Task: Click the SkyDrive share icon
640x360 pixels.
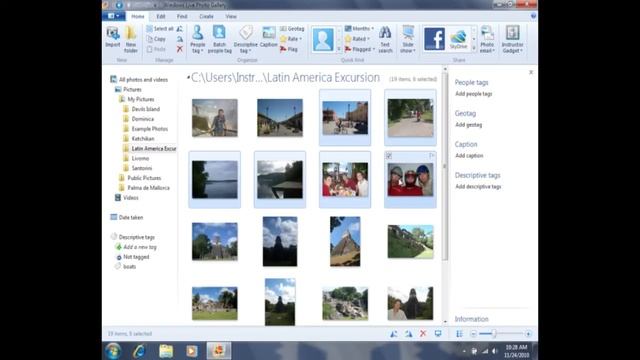Action: (458, 39)
